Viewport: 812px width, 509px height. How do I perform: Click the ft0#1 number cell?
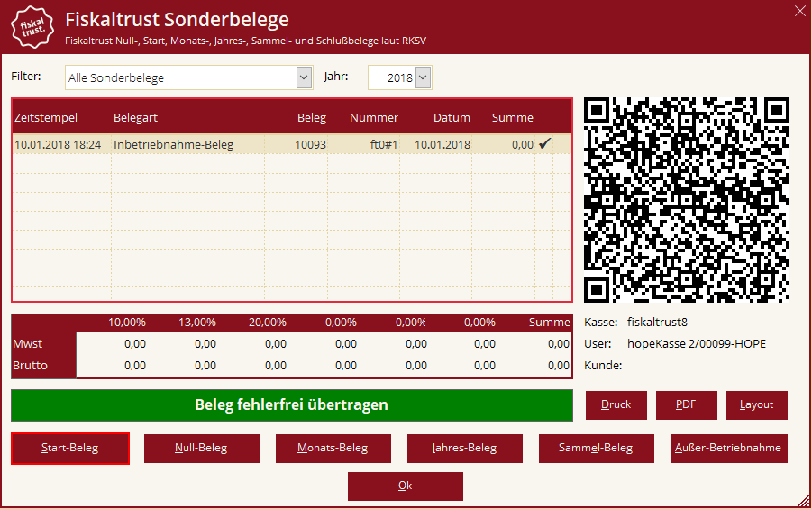click(383, 144)
